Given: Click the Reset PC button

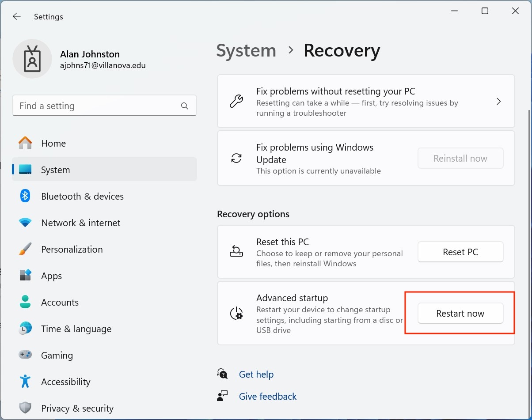Looking at the screenshot, I should 460,252.
